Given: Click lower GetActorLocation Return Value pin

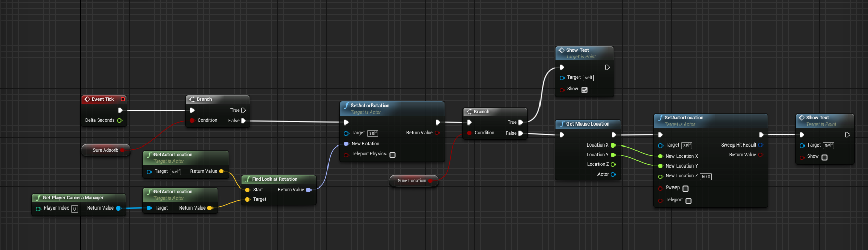Looking at the screenshot, I should click(x=210, y=208).
